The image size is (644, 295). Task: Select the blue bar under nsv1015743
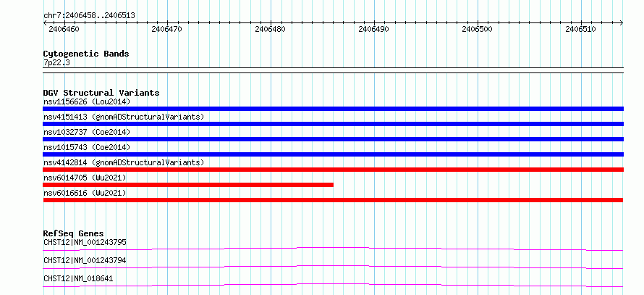coord(333,154)
